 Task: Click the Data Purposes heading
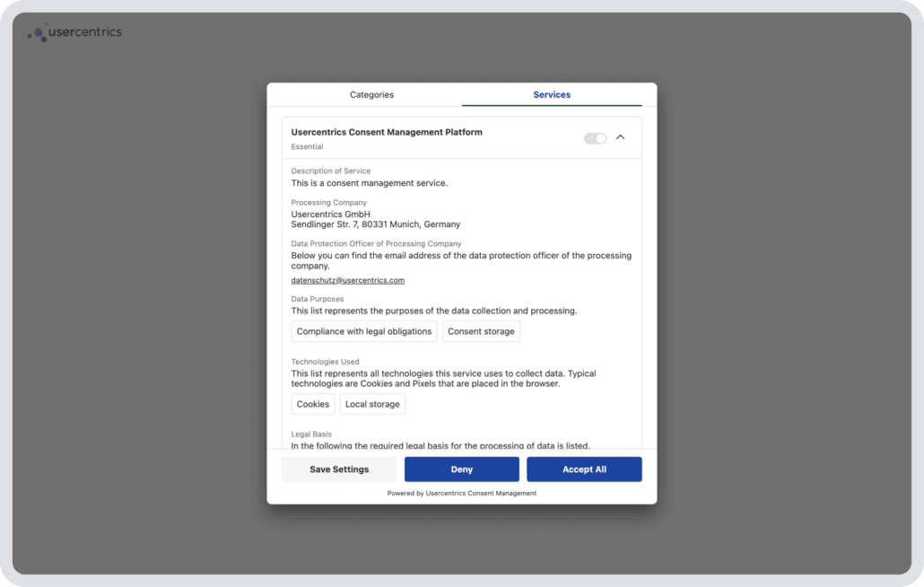[317, 299]
